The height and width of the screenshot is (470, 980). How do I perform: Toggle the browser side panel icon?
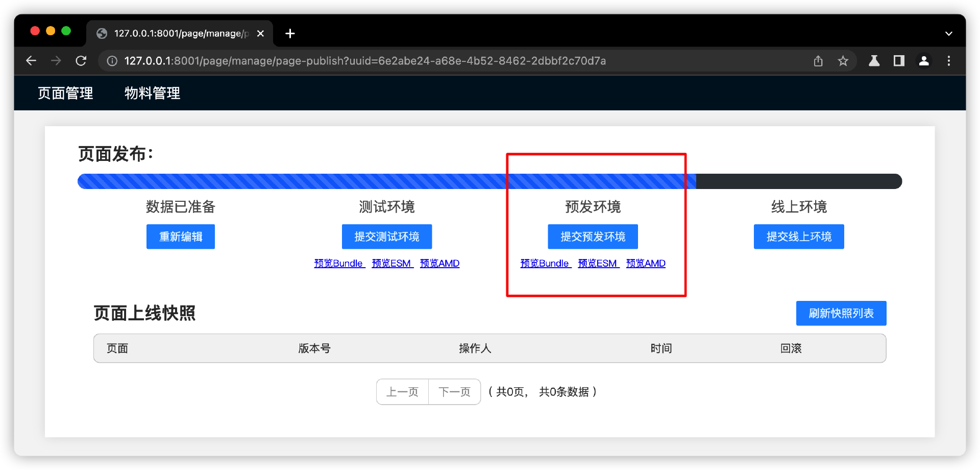point(899,61)
